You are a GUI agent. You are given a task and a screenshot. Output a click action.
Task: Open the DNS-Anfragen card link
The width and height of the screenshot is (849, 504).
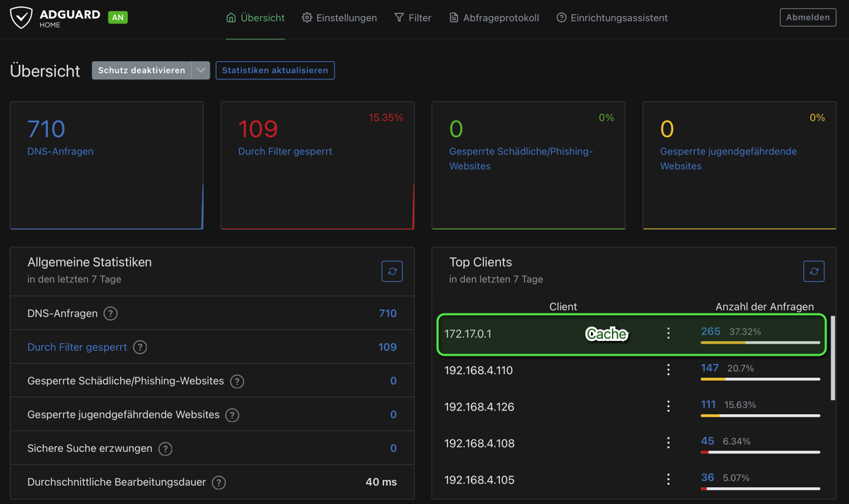click(x=60, y=151)
